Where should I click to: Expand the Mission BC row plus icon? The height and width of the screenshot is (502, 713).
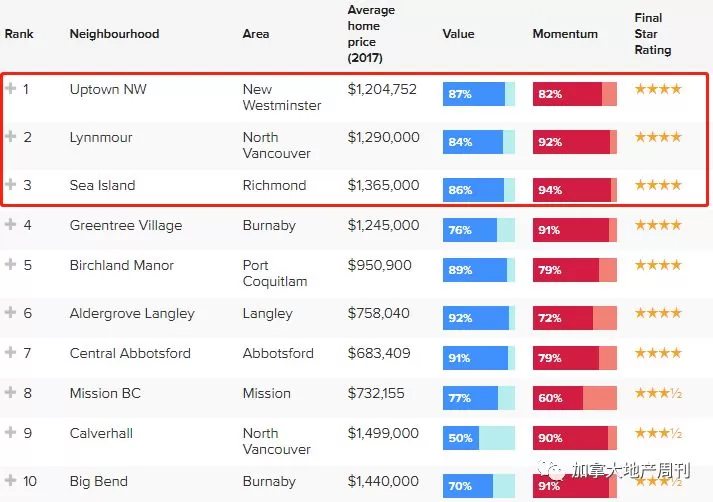10,392
